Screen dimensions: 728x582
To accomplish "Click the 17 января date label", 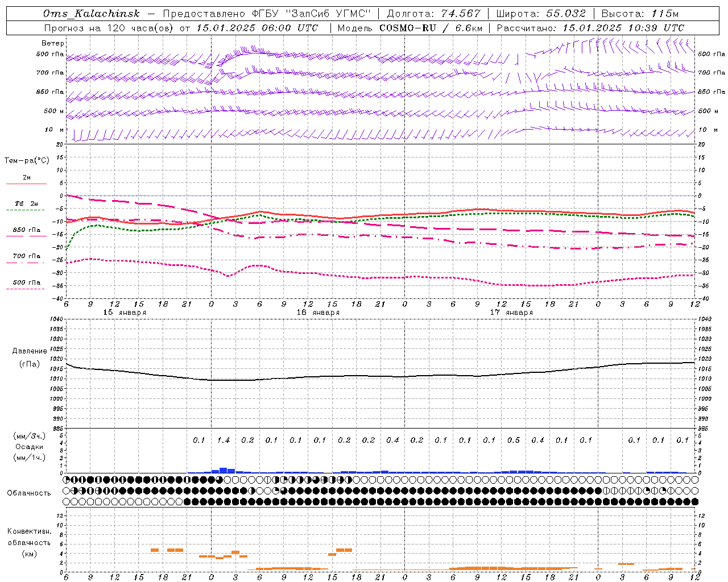I will click(x=511, y=313).
